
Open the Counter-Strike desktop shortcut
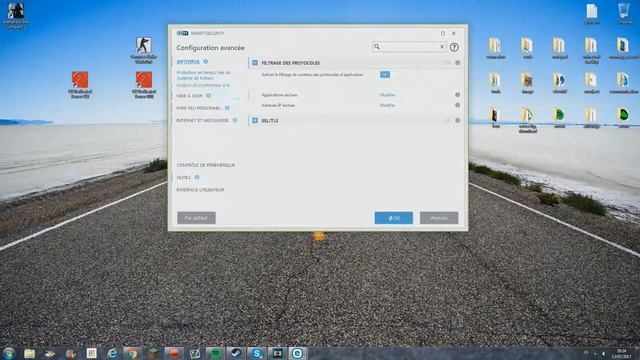pyautogui.click(x=144, y=50)
